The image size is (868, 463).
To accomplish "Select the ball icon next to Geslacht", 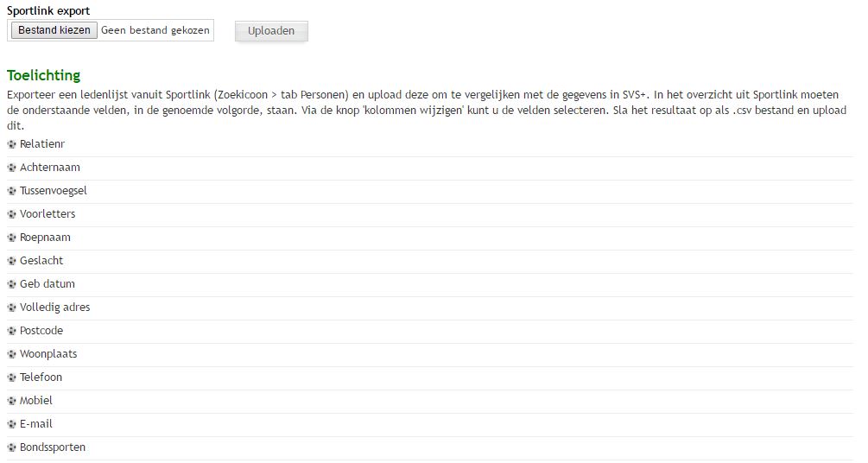I will (x=12, y=261).
